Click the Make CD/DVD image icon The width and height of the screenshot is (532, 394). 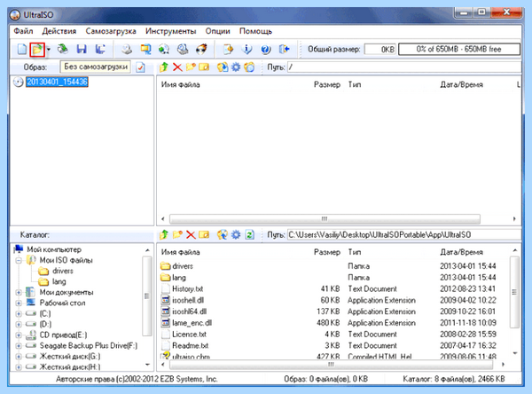coord(127,50)
